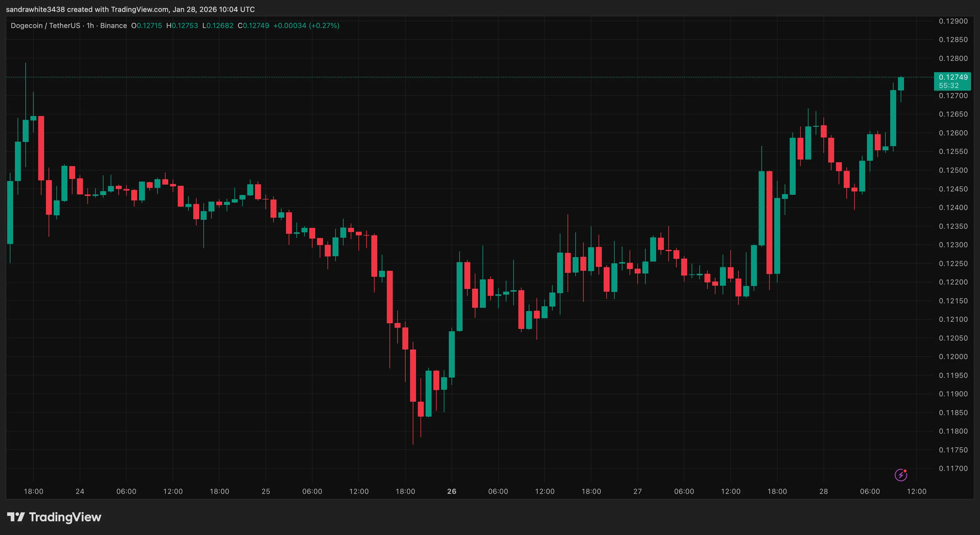980x535 pixels.
Task: Click the close value C0.12749
Action: (x=253, y=25)
